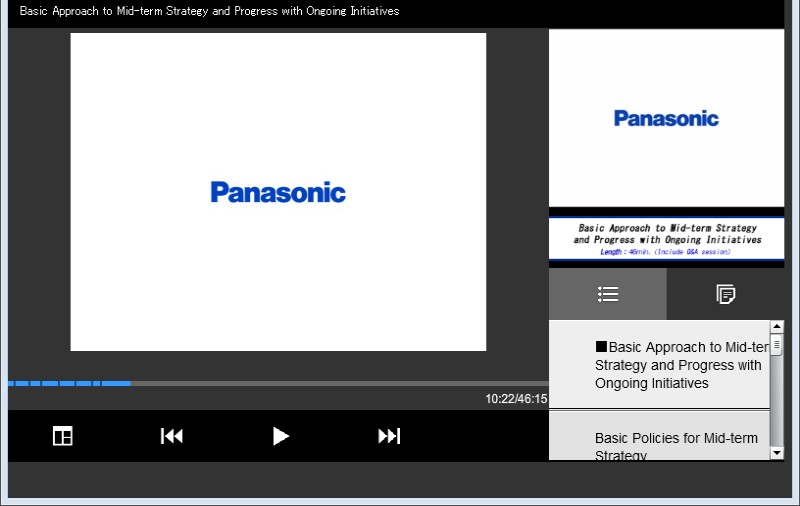Click the main Panasonic slide display
Image resolution: width=800 pixels, height=506 pixels.
(x=278, y=192)
